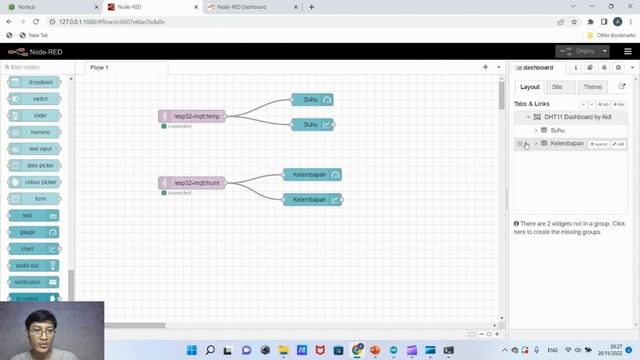640x360 pixels.
Task: Select the dropdown node in palette
Action: point(34,82)
